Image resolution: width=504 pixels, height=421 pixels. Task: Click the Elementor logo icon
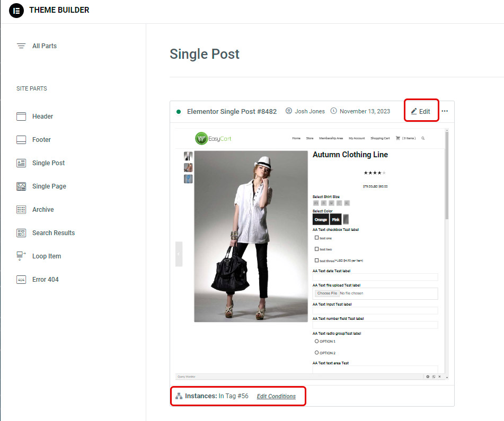(16, 10)
